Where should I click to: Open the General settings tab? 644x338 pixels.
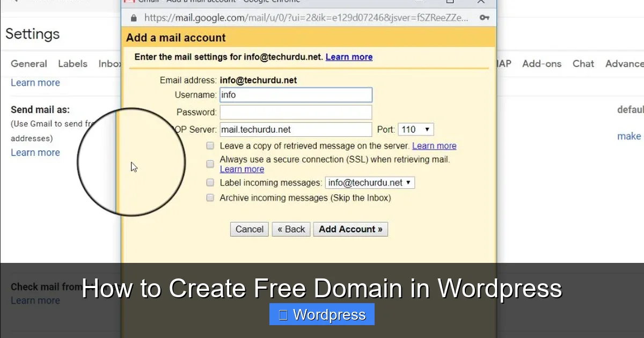pos(28,63)
